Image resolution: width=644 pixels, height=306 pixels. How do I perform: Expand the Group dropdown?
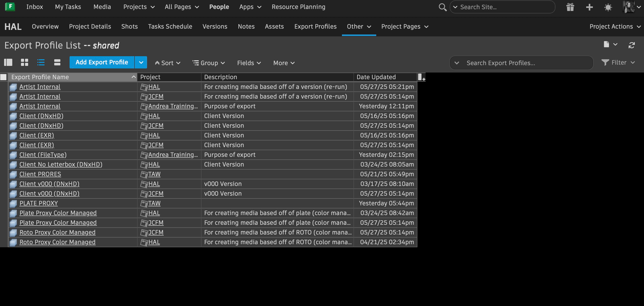209,63
